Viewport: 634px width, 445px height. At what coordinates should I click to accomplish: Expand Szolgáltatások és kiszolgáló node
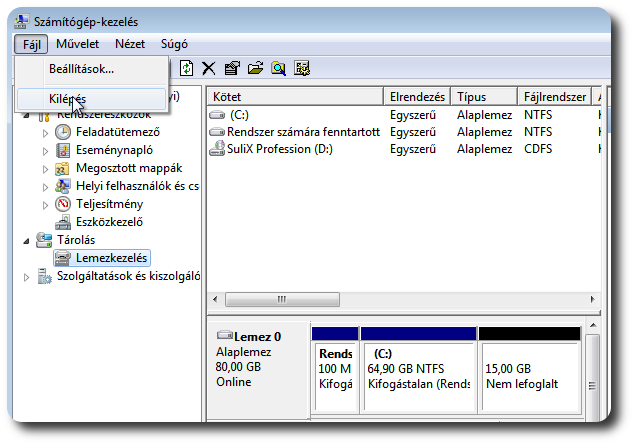point(26,277)
